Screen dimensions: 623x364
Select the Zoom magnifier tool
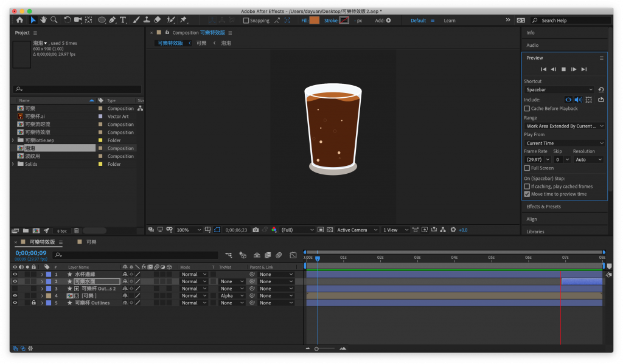[x=54, y=20]
